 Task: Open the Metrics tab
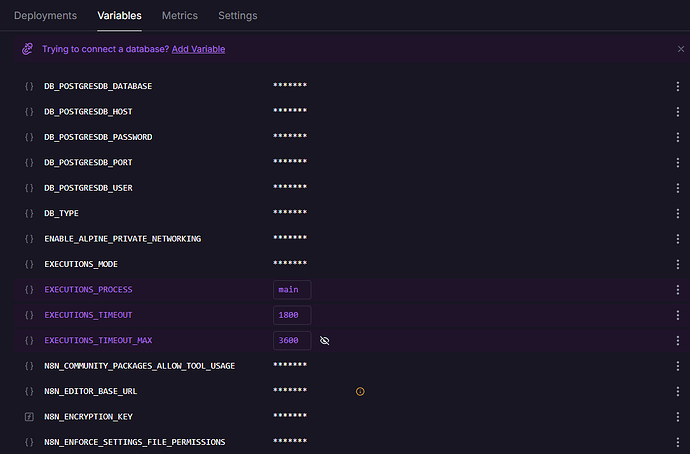[179, 16]
